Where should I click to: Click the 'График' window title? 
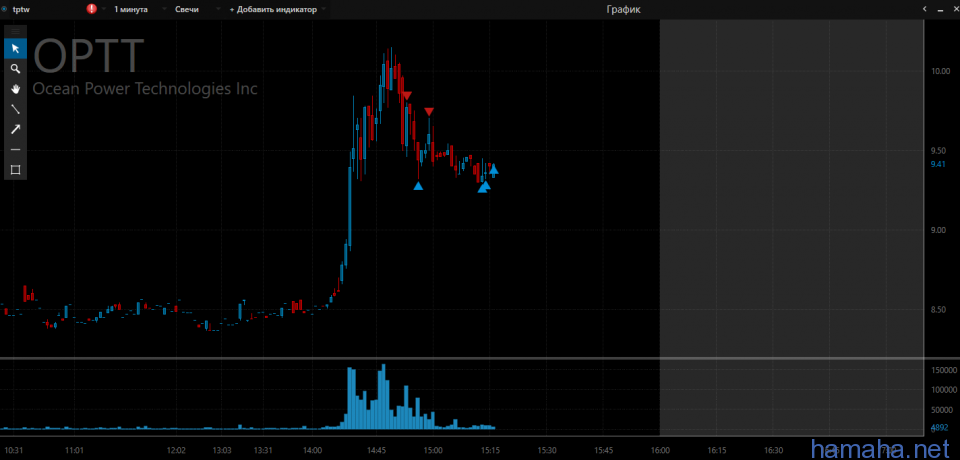(x=623, y=9)
